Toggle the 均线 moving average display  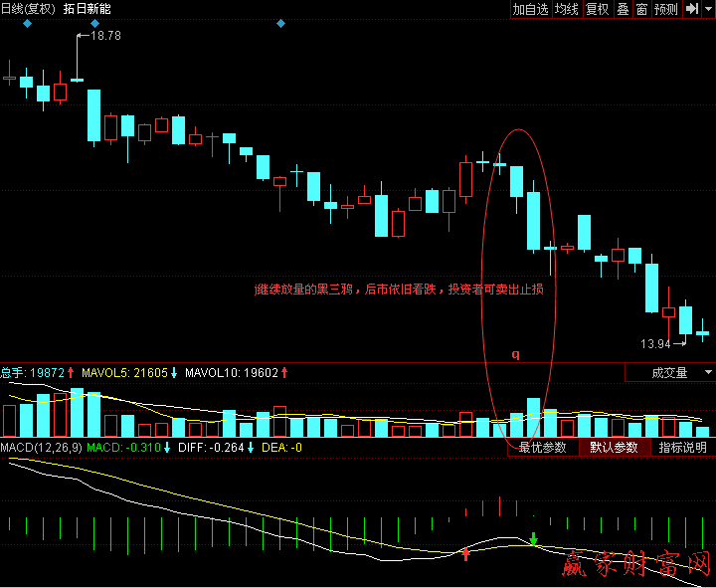pos(566,9)
